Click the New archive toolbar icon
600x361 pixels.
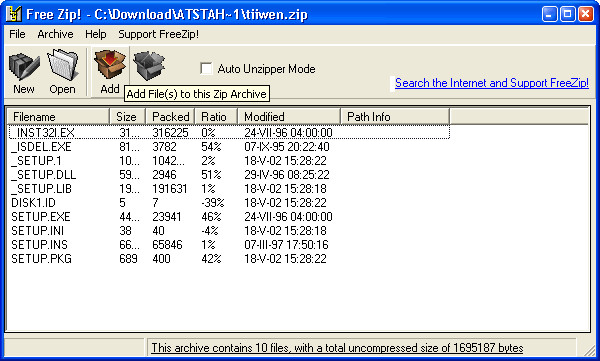point(24,67)
